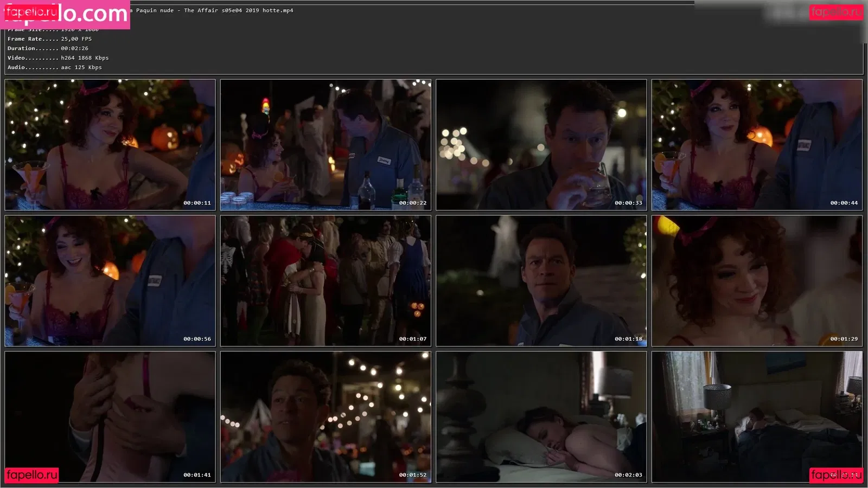
Task: Open the frame marked 00:01:18
Action: point(541,281)
